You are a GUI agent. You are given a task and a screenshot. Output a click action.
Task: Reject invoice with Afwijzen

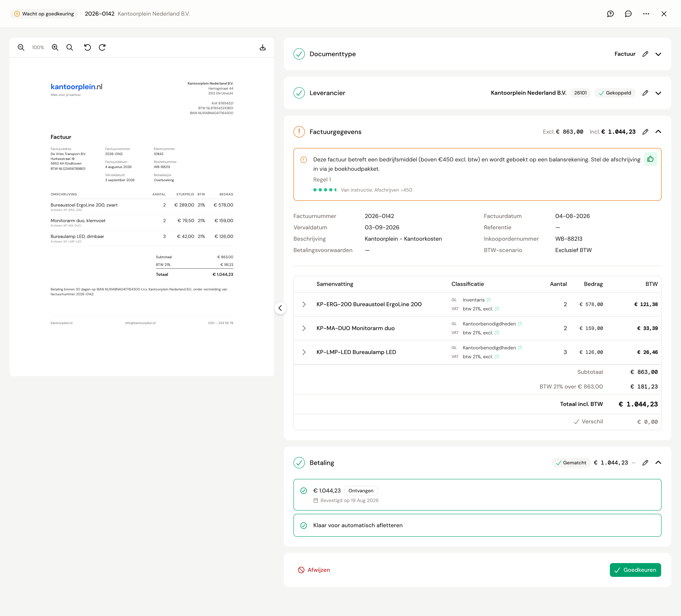(x=314, y=570)
